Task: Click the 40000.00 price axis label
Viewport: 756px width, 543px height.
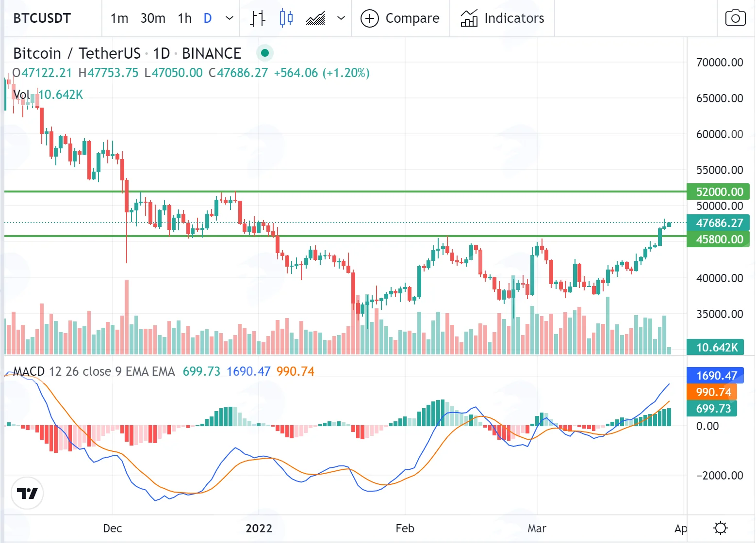Action: tap(720, 278)
